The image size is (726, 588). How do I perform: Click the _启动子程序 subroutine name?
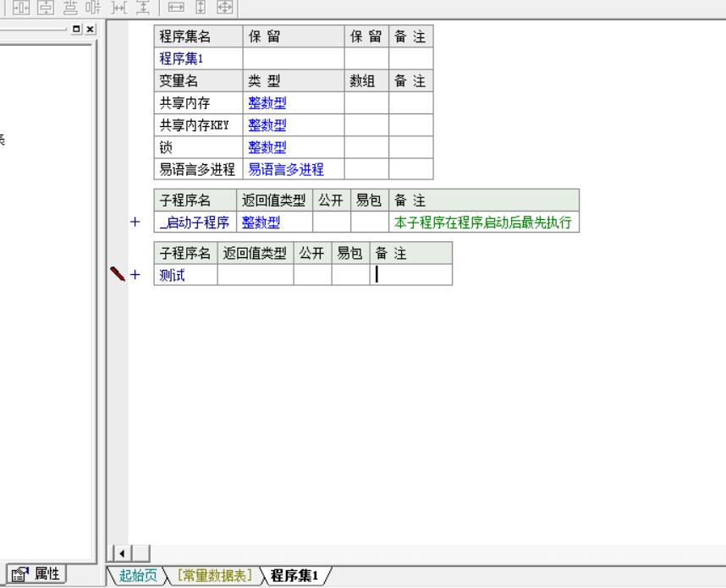pos(195,223)
